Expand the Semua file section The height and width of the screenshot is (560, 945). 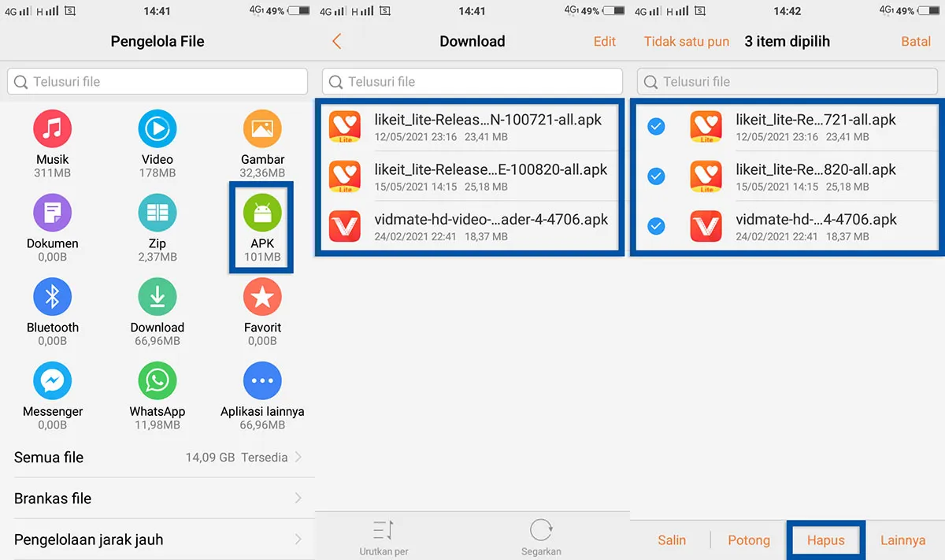tap(157, 457)
